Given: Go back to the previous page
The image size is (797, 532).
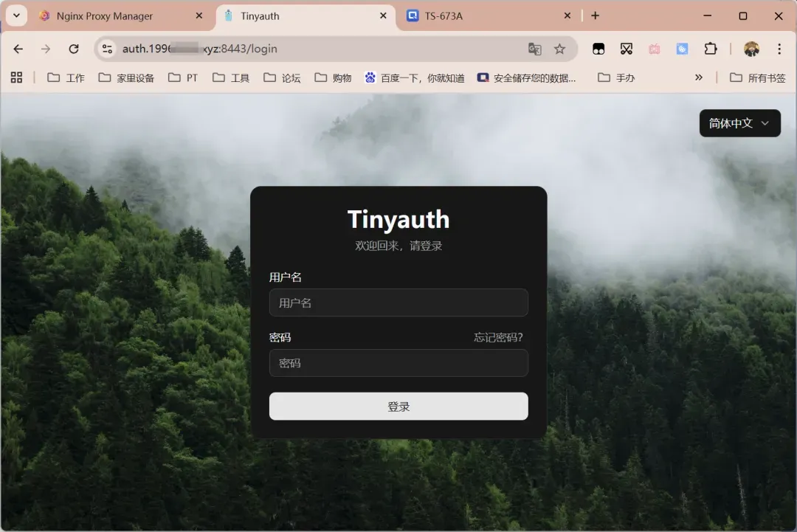Looking at the screenshot, I should pyautogui.click(x=18, y=49).
